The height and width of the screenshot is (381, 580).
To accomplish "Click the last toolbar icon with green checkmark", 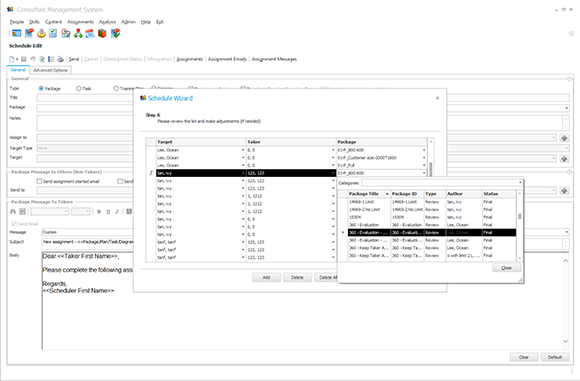I will tap(115, 34).
